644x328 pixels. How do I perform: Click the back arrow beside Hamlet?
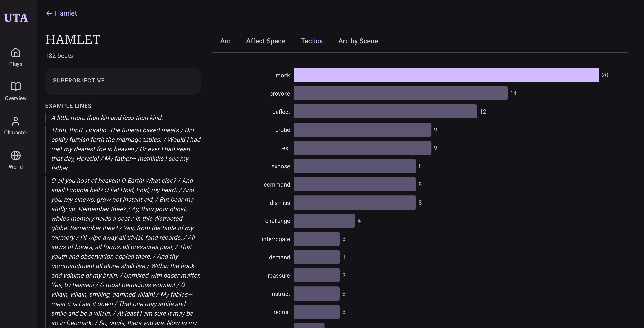point(49,13)
